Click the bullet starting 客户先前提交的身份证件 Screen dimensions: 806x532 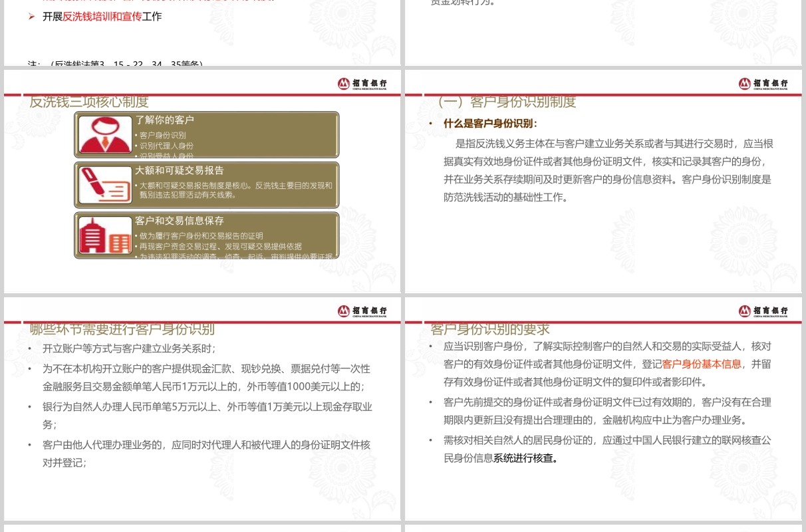607,402
